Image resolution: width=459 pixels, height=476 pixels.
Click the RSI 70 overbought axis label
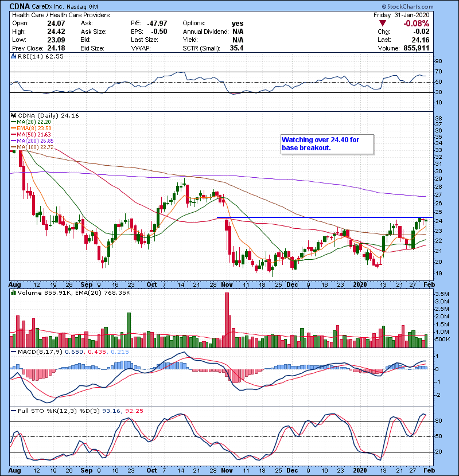tap(438, 72)
